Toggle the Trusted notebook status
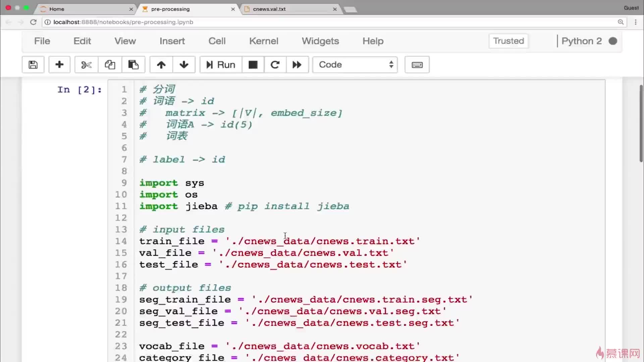This screenshot has height=362, width=644. (508, 41)
